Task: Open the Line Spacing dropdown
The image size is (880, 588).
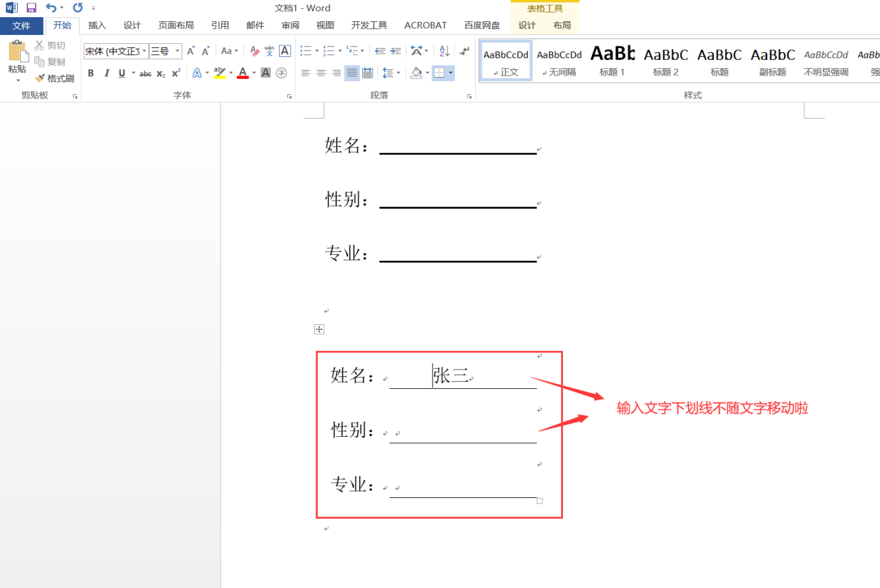Action: click(x=399, y=73)
